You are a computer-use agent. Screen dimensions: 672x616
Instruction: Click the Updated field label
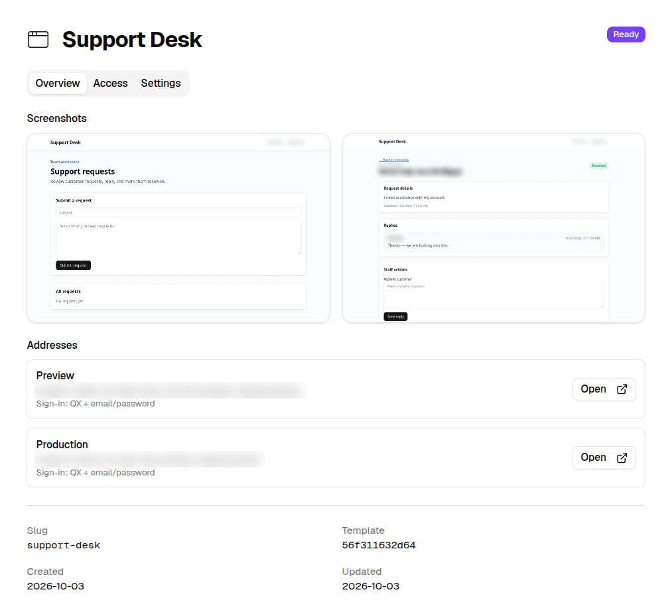pyautogui.click(x=362, y=572)
